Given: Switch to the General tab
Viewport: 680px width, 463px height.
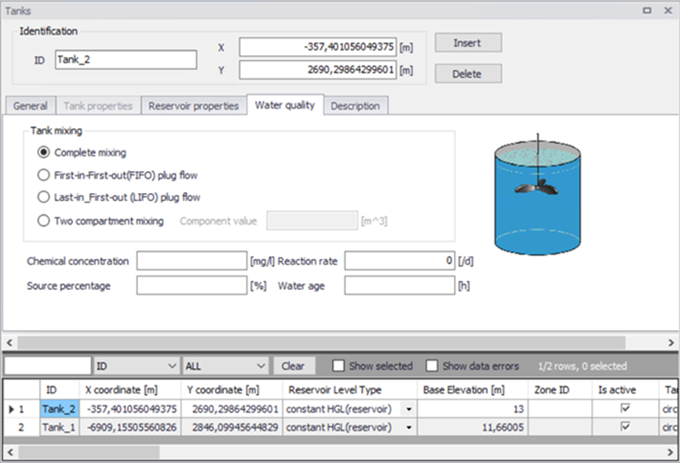Looking at the screenshot, I should click(x=30, y=106).
